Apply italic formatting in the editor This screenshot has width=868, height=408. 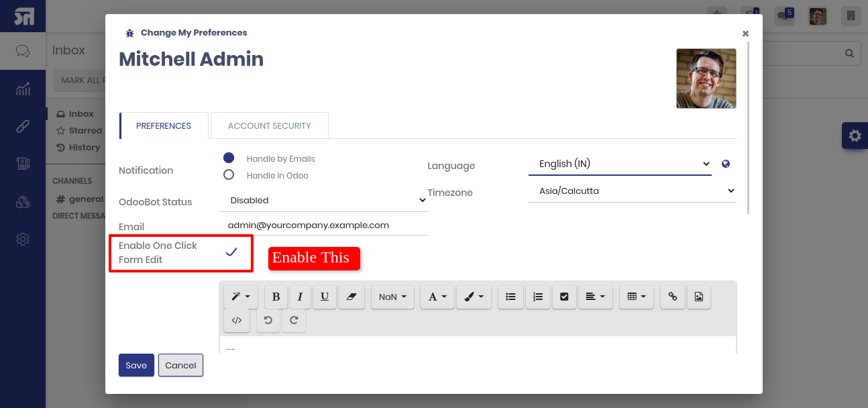pos(300,297)
